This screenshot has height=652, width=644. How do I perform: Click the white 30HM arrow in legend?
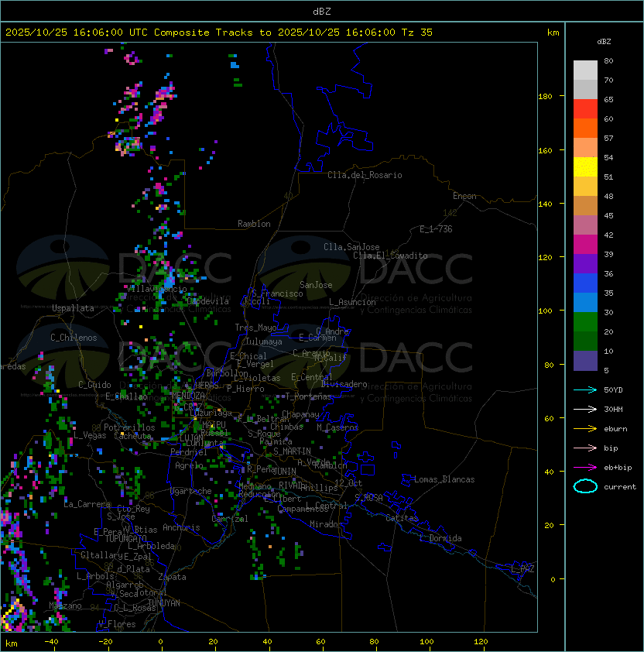coord(585,409)
